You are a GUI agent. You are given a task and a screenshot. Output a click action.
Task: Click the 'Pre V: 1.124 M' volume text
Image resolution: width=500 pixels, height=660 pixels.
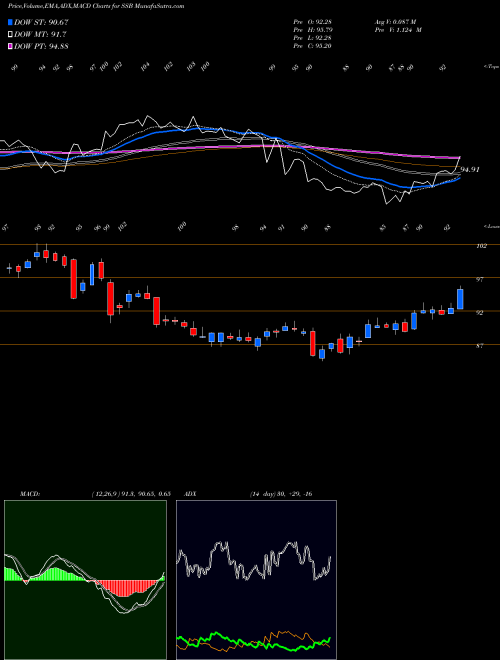(398, 30)
